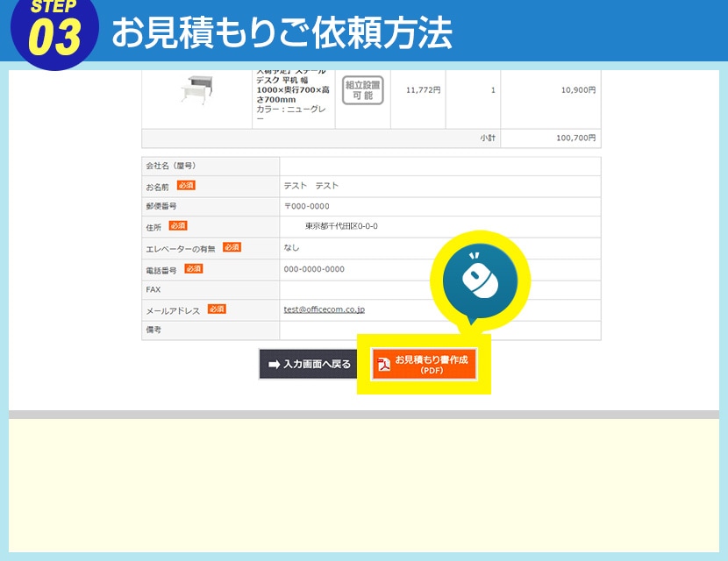Screen dimensions: 728x561
Task: Click the 必須 badge next to お名前
Action: pyautogui.click(x=186, y=185)
